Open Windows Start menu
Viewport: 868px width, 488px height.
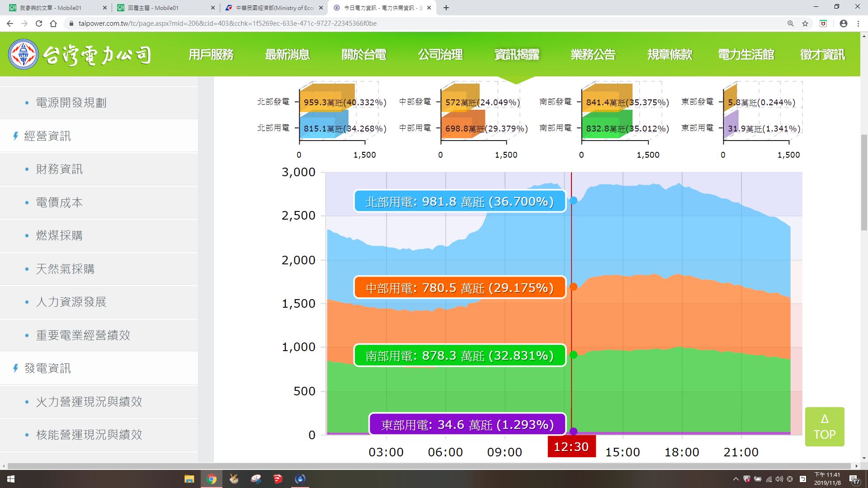(11, 479)
